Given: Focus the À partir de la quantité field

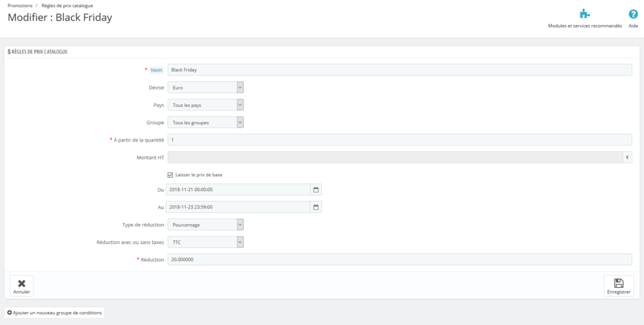Looking at the screenshot, I should click(399, 140).
